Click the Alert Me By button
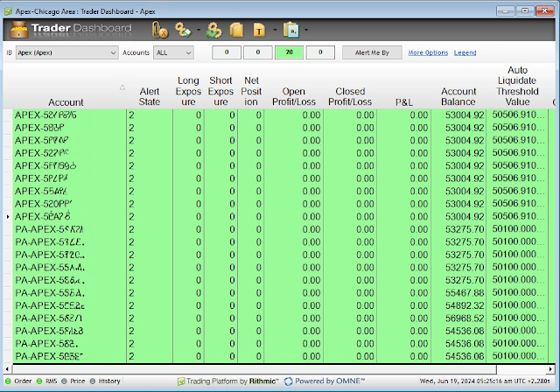560x392 pixels. [372, 52]
